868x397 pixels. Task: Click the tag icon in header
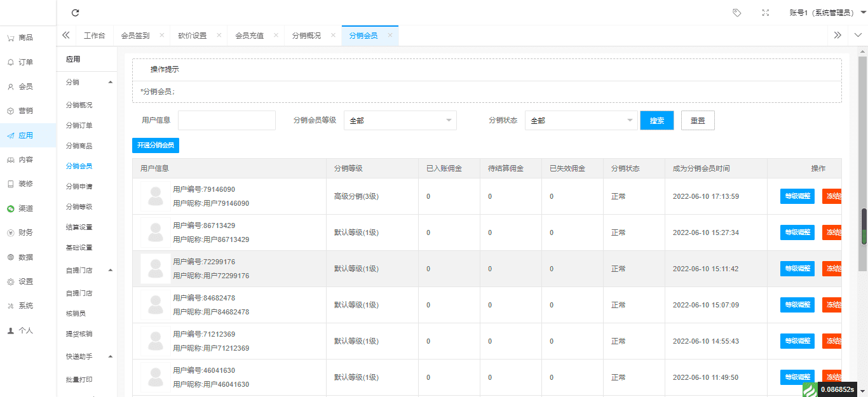(x=736, y=13)
